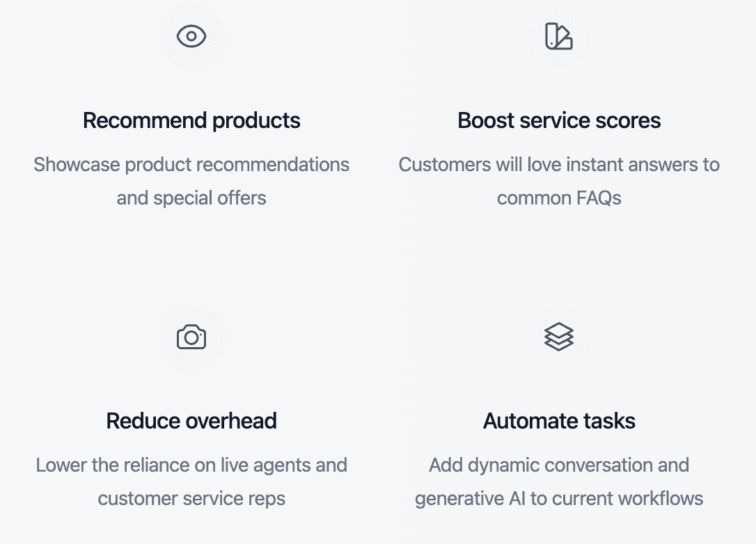Image resolution: width=756 pixels, height=544 pixels.
Task: Click the word 'recommendations' in the description
Action: click(273, 165)
